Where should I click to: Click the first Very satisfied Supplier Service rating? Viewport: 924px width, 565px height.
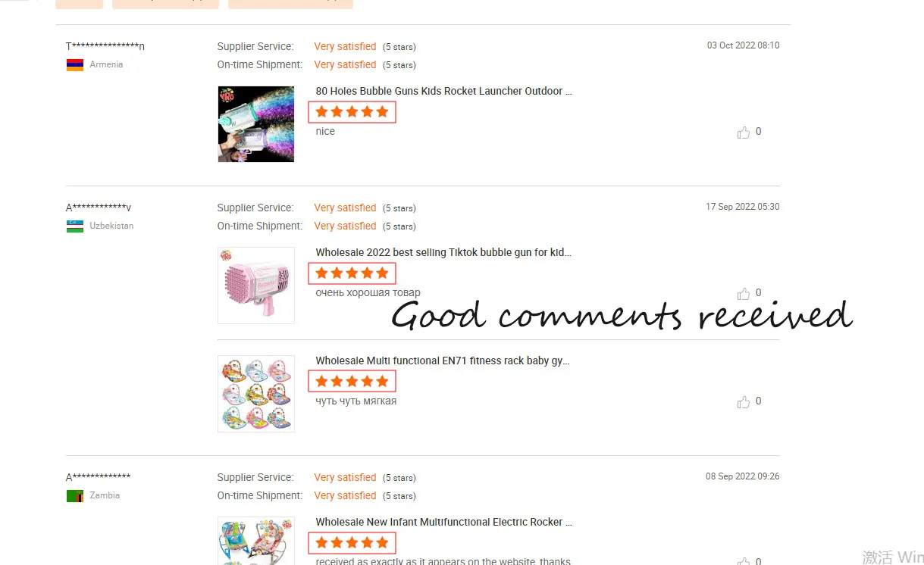[x=345, y=47]
